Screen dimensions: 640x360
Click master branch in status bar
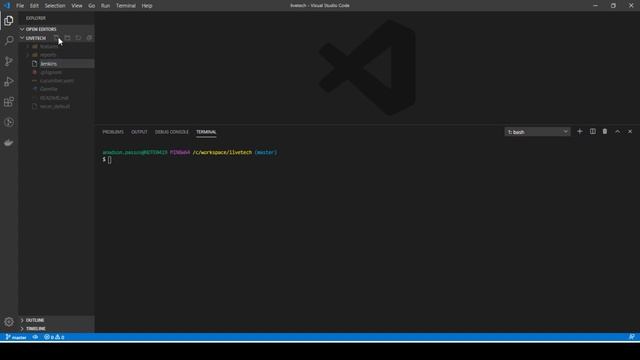(x=16, y=337)
